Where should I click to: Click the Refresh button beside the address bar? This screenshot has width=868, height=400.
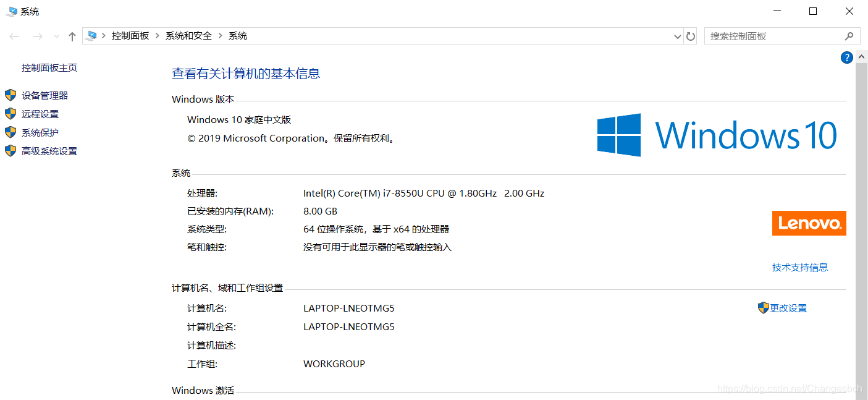point(691,36)
